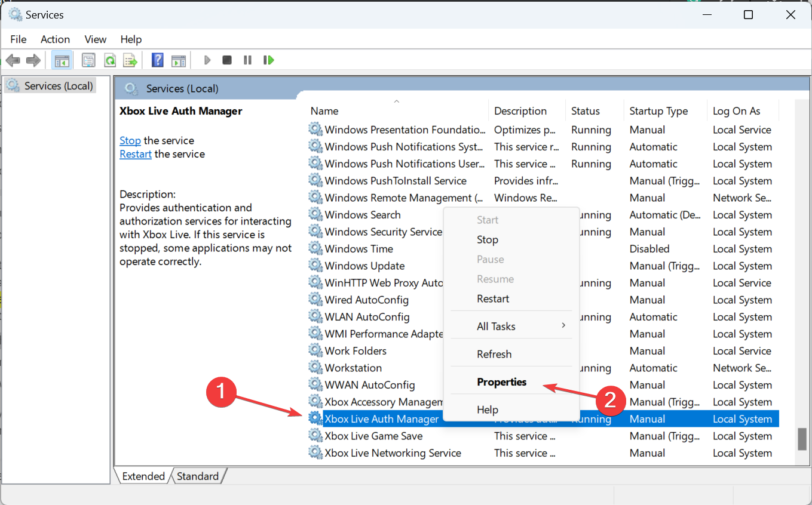
Task: Open the Action menu
Action: [56, 39]
